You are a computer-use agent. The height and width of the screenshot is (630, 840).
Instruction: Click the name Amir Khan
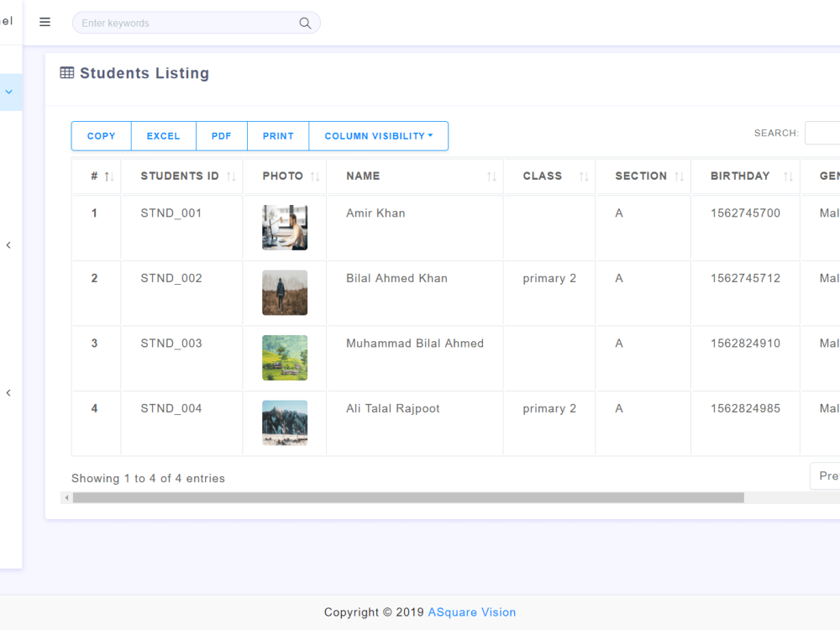point(375,213)
